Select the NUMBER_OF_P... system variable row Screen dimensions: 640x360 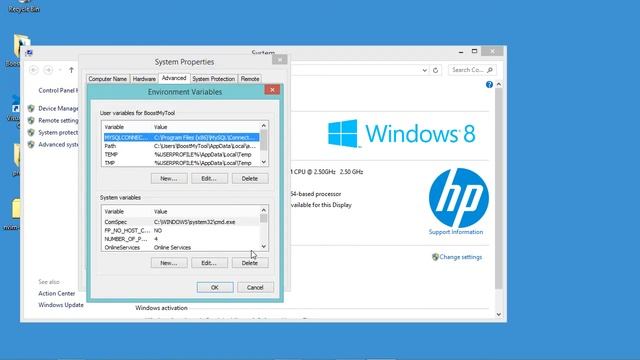coord(181,239)
